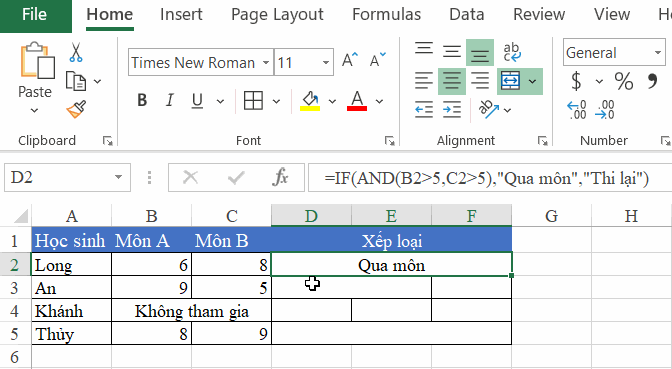Switch to the Formulas tab
The image size is (672, 369).
pos(387,15)
